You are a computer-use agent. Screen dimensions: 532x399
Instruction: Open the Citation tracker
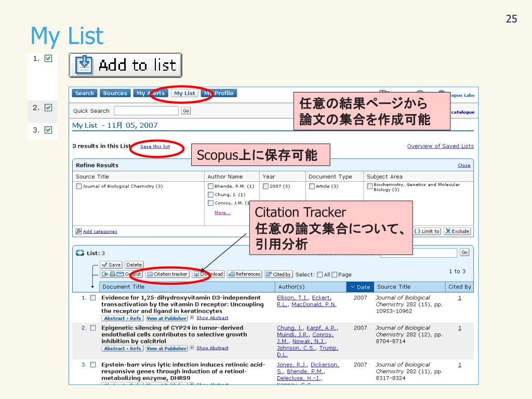[167, 274]
